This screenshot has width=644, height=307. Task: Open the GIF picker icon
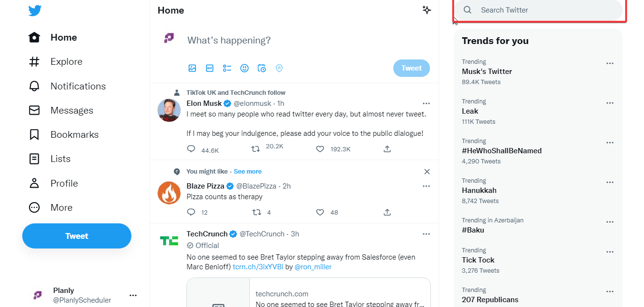210,68
